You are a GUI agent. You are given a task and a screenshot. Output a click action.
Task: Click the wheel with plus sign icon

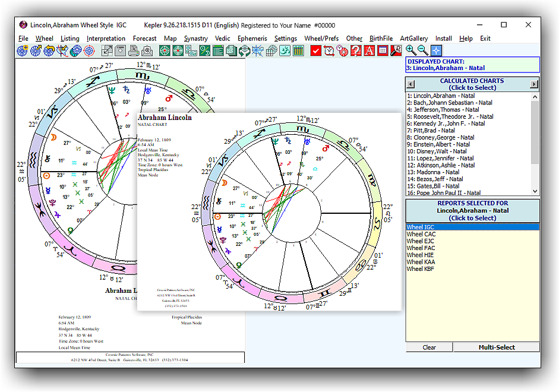pos(22,51)
